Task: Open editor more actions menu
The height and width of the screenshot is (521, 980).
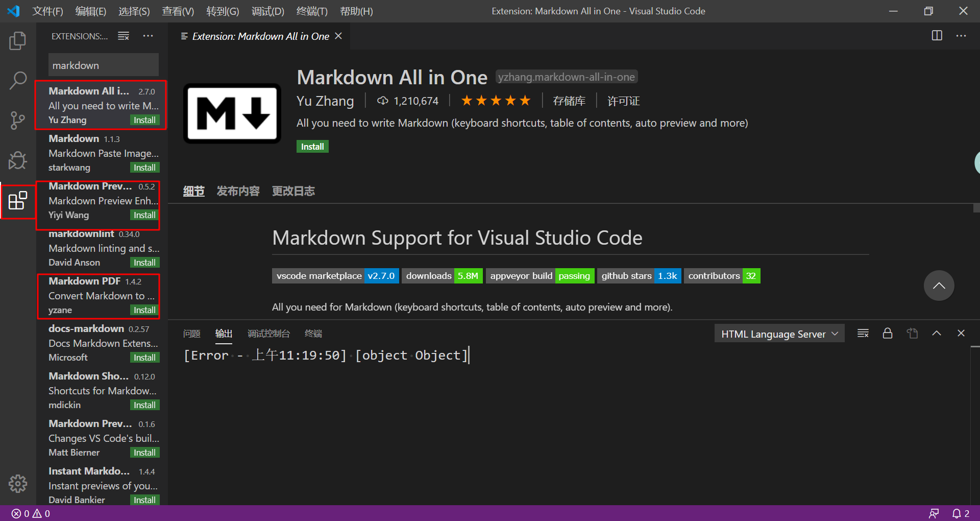Action: click(x=961, y=36)
